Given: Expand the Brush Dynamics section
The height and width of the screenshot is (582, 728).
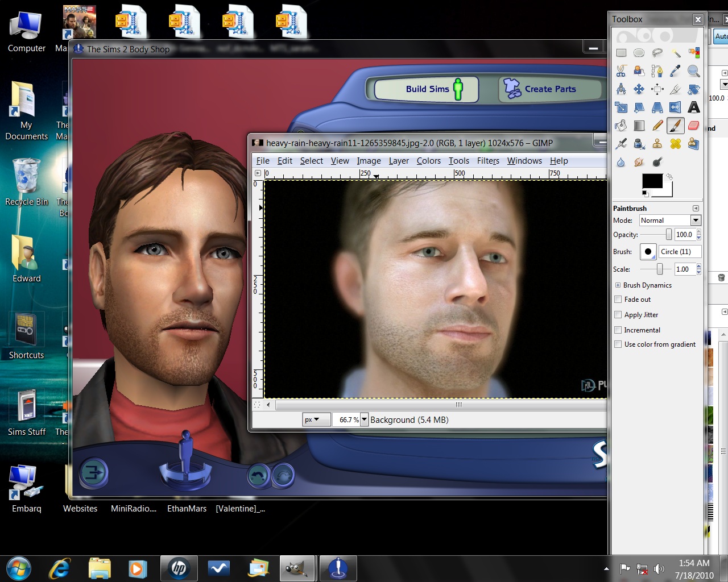Looking at the screenshot, I should tap(618, 285).
